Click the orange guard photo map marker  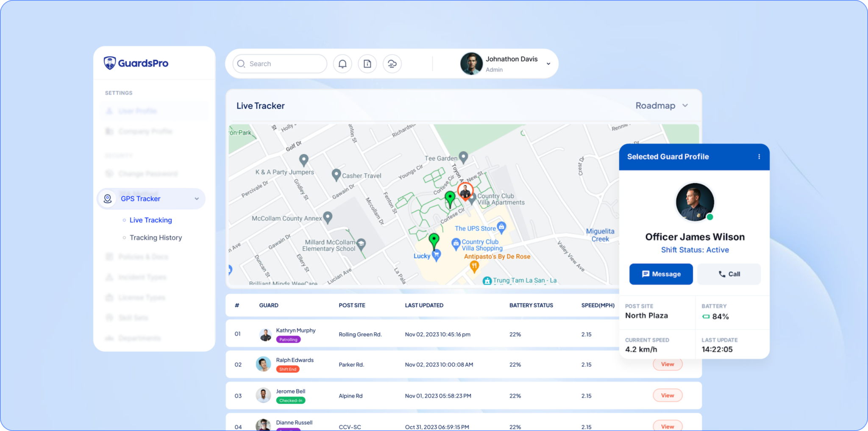pos(465,191)
